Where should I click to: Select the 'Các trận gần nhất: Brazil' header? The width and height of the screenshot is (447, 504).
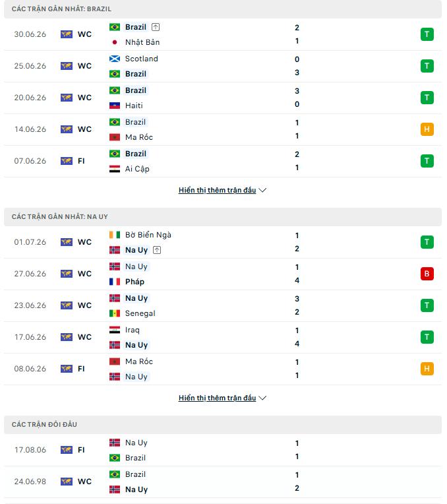[223, 9]
